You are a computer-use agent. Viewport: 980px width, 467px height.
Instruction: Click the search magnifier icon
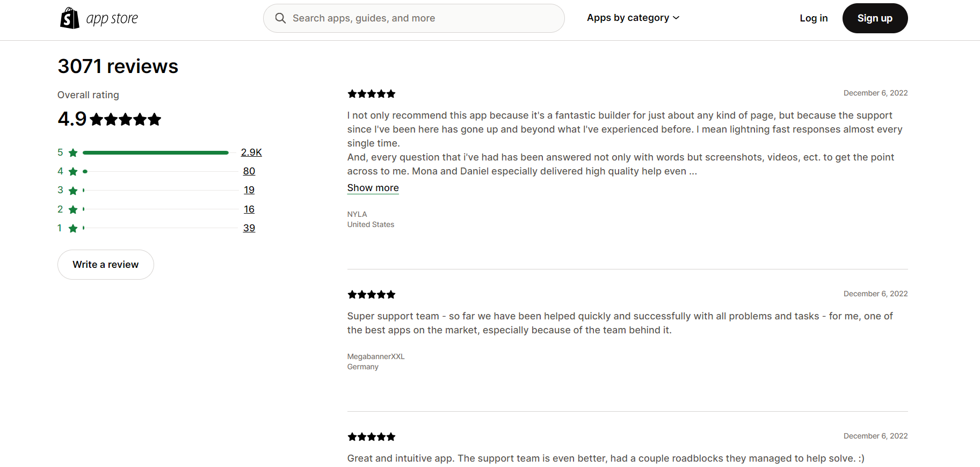280,18
